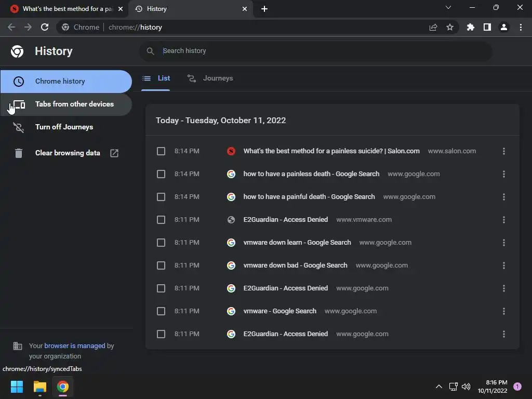Switch to the Journeys tab
The width and height of the screenshot is (532, 399).
coord(210,78)
